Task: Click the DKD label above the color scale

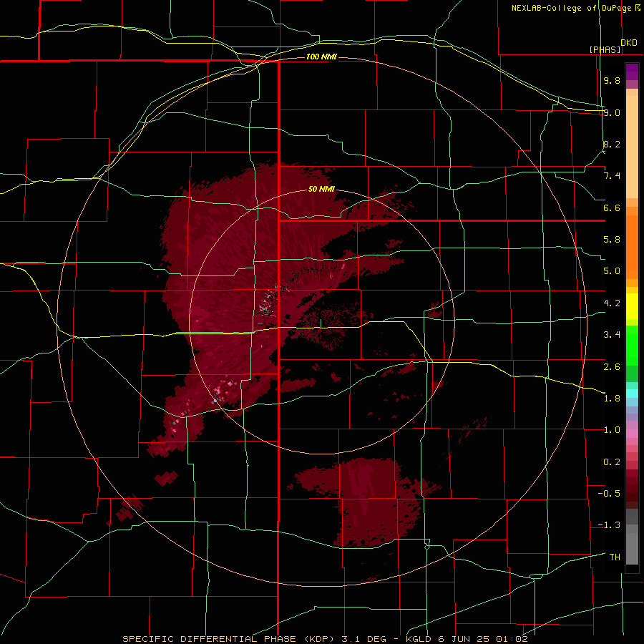Action: 629,43
